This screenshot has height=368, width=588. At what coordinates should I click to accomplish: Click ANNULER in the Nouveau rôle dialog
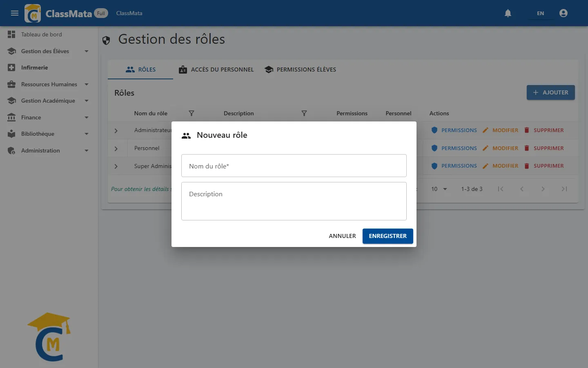pos(342,236)
